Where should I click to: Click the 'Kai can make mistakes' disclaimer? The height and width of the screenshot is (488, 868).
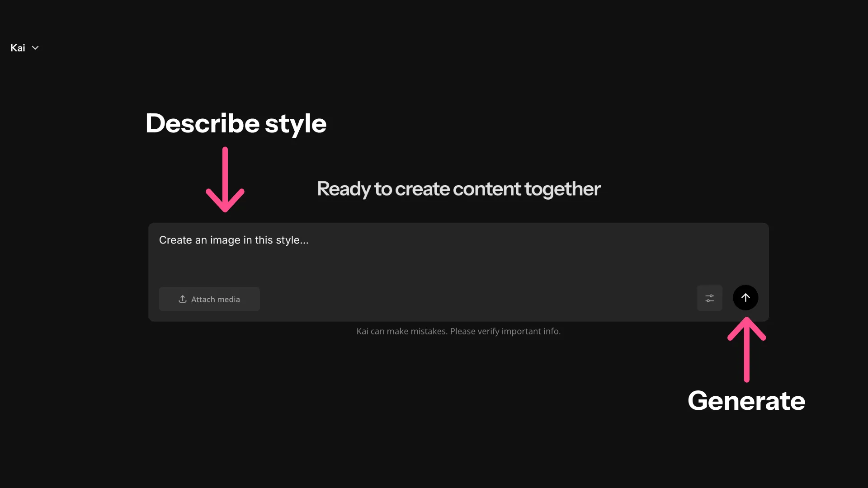[401, 331]
